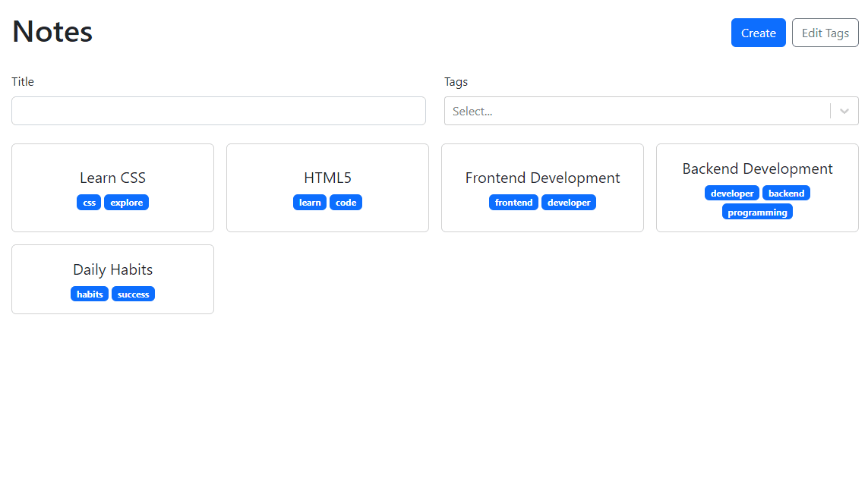Open the Learn CSS note card
This screenshot has width=868, height=488.
click(x=112, y=178)
